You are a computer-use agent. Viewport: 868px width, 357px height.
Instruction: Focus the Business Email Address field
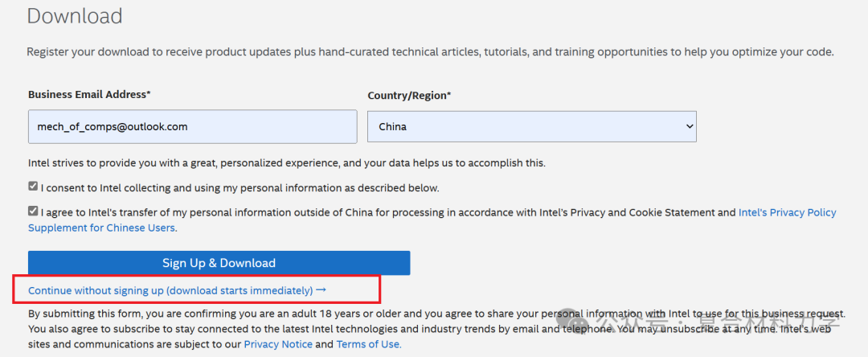[193, 126]
